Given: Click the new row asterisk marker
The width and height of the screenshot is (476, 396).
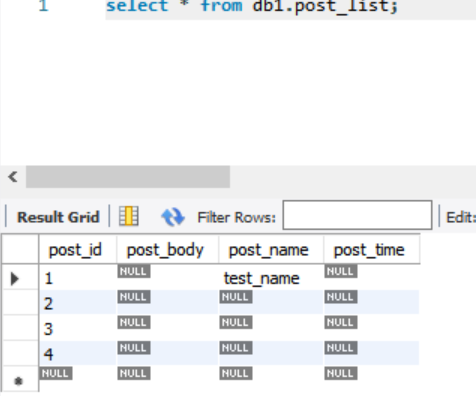Looking at the screenshot, I should (x=19, y=381).
